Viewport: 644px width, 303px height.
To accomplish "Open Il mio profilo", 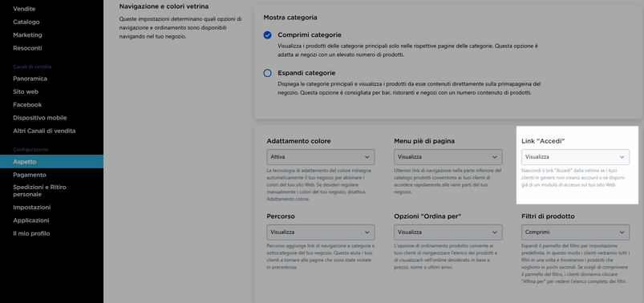I will coord(31,233).
